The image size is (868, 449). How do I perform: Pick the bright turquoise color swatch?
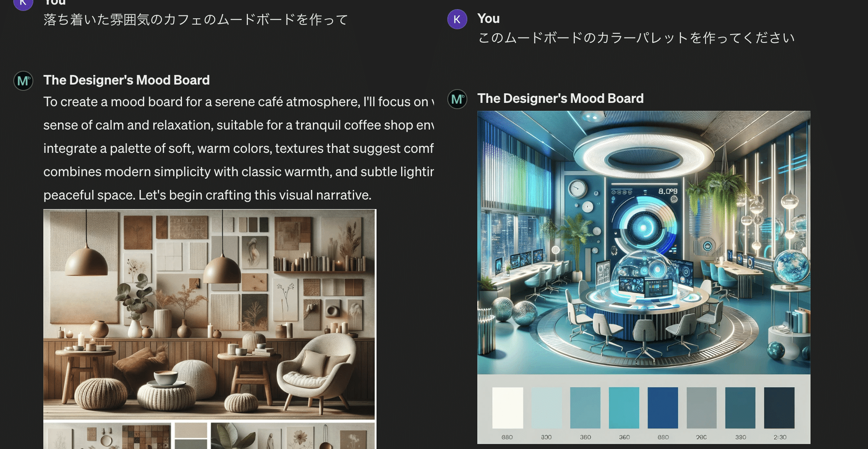pos(624,408)
